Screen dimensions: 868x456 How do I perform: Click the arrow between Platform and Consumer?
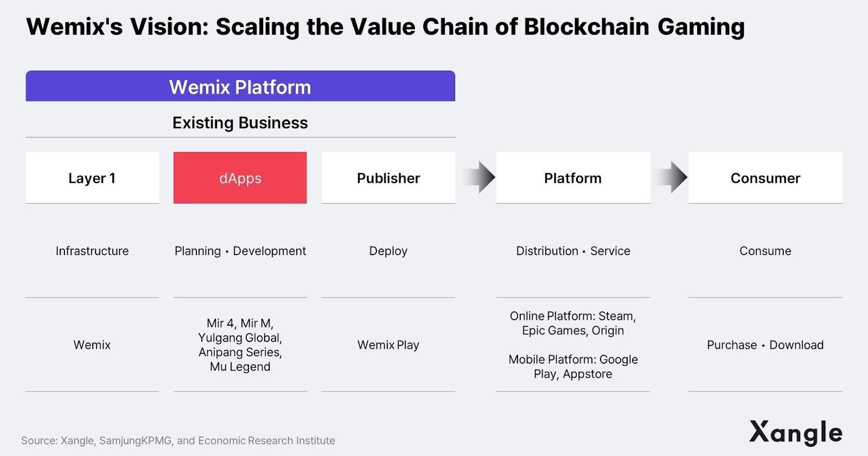pos(672,178)
